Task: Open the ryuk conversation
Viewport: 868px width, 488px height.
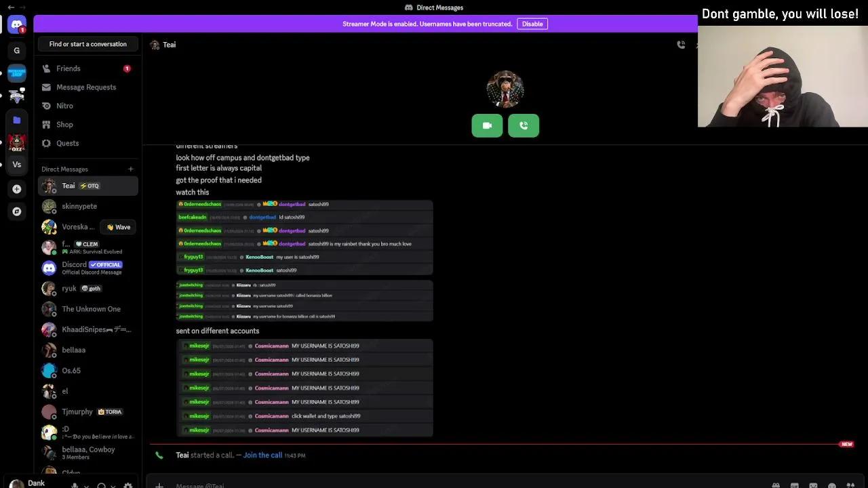Action: [88, 289]
